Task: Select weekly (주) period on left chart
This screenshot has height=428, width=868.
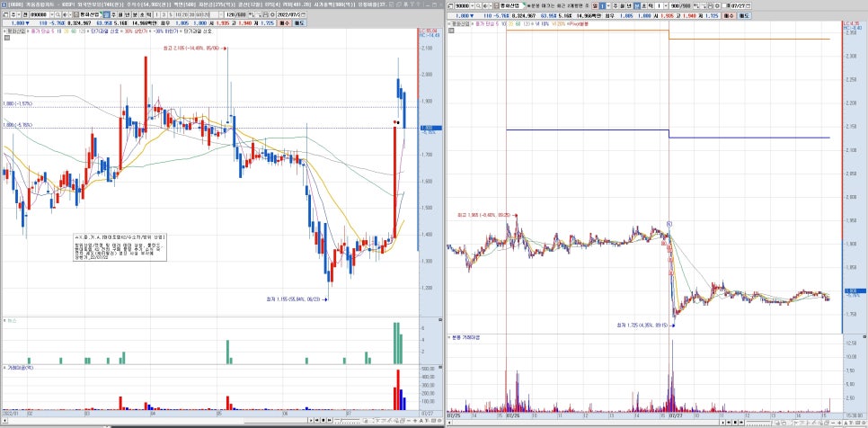Action: (x=113, y=15)
